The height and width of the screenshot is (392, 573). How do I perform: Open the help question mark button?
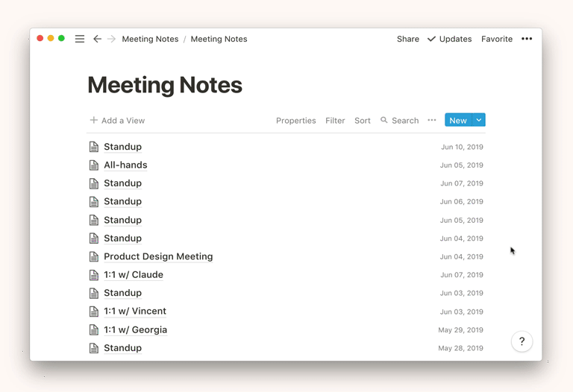click(x=522, y=341)
